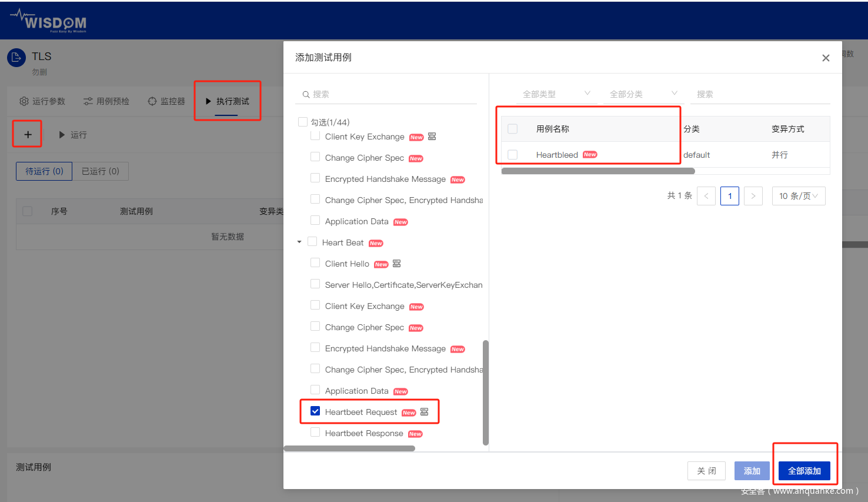868x502 pixels.
Task: Show the 已运行 (0) list
Action: tap(101, 171)
